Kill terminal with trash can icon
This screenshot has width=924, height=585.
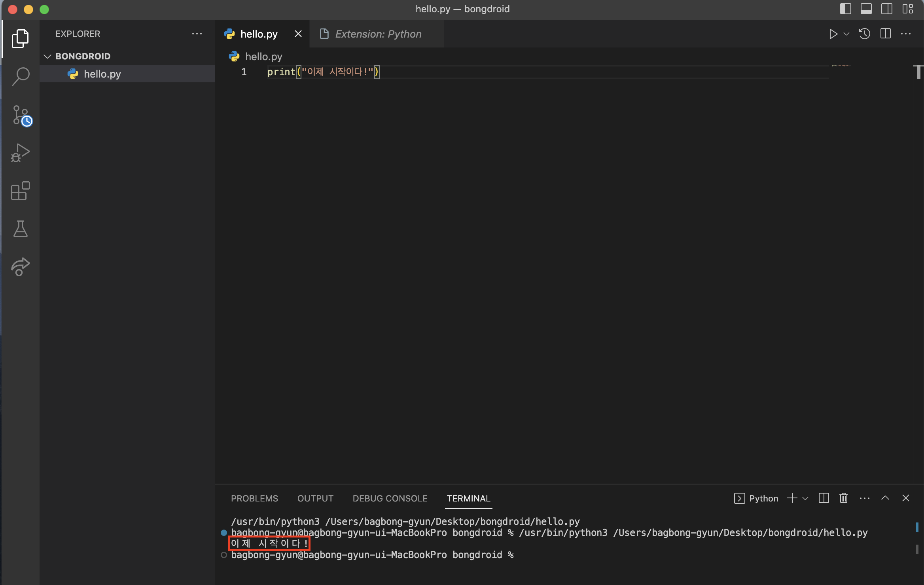844,498
